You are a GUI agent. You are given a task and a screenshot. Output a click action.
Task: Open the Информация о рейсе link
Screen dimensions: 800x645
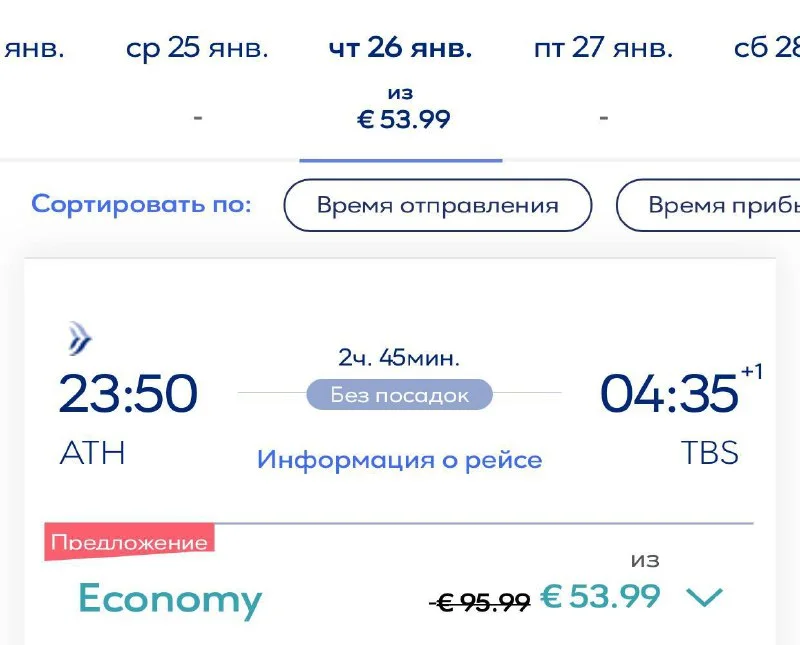pyautogui.click(x=399, y=460)
